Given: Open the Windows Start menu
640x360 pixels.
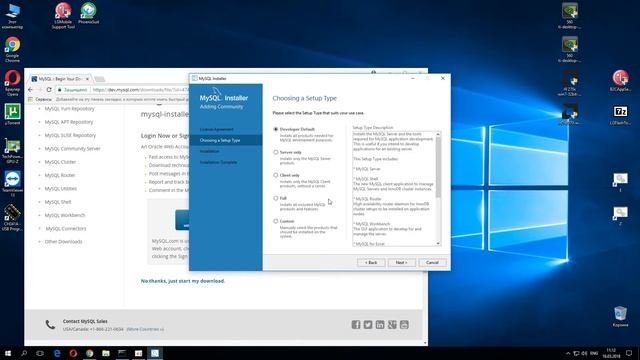Looking at the screenshot, I should click(8, 353).
